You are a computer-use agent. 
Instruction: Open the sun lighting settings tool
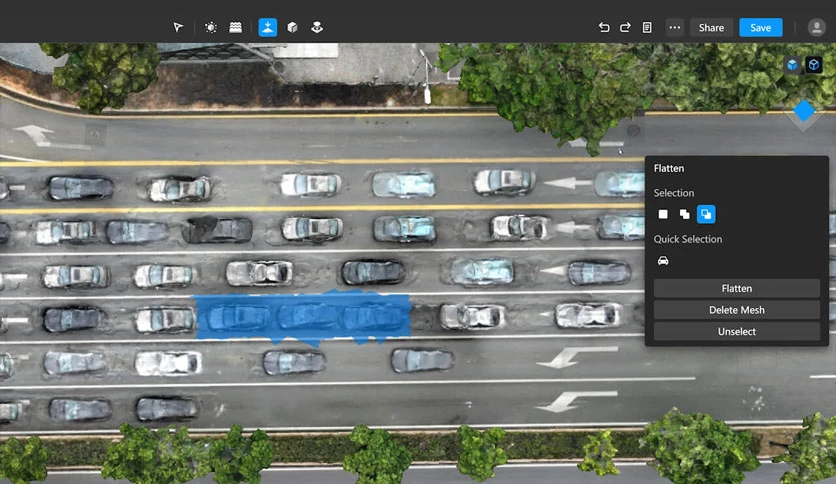pos(211,27)
